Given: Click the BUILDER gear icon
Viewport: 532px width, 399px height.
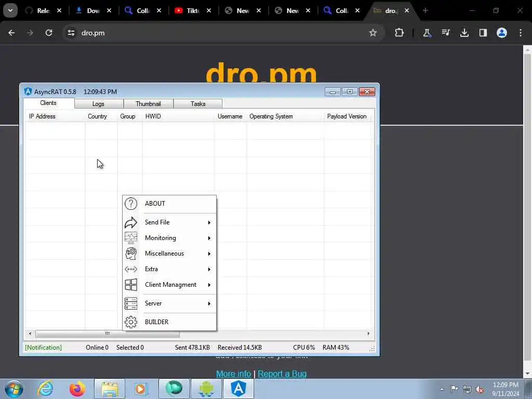Looking at the screenshot, I should (130, 322).
